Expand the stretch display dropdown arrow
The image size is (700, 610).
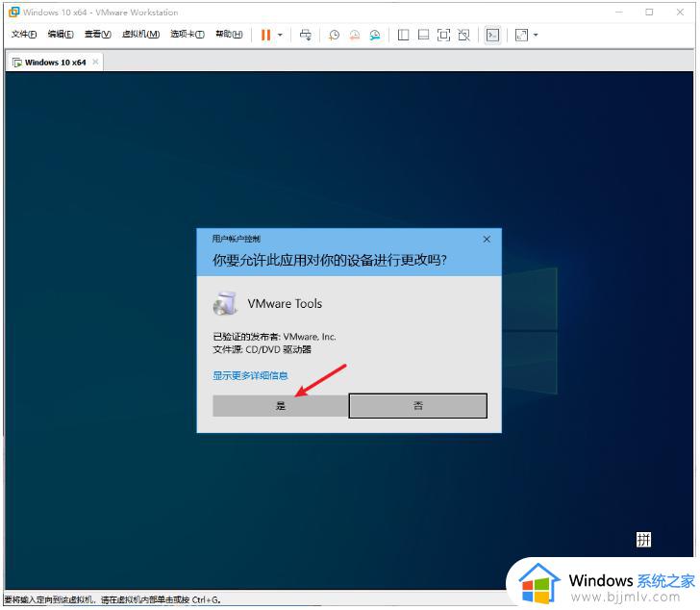pyautogui.click(x=536, y=35)
